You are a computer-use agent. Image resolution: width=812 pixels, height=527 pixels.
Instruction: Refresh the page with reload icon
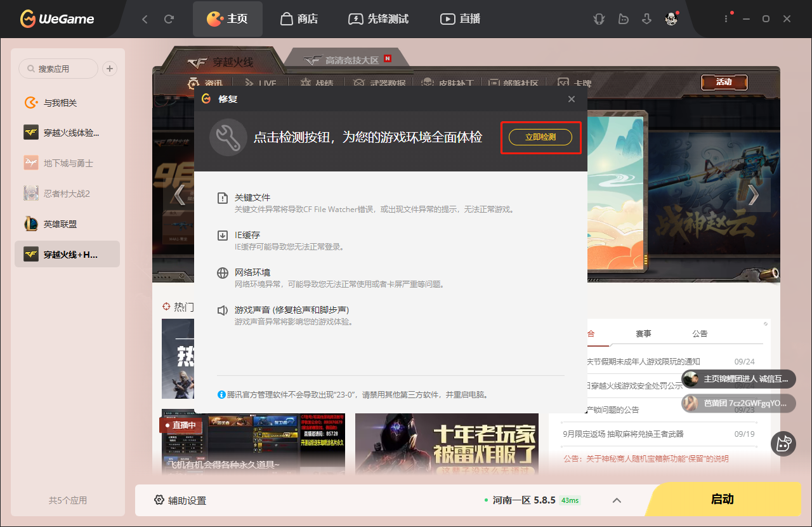click(x=169, y=19)
